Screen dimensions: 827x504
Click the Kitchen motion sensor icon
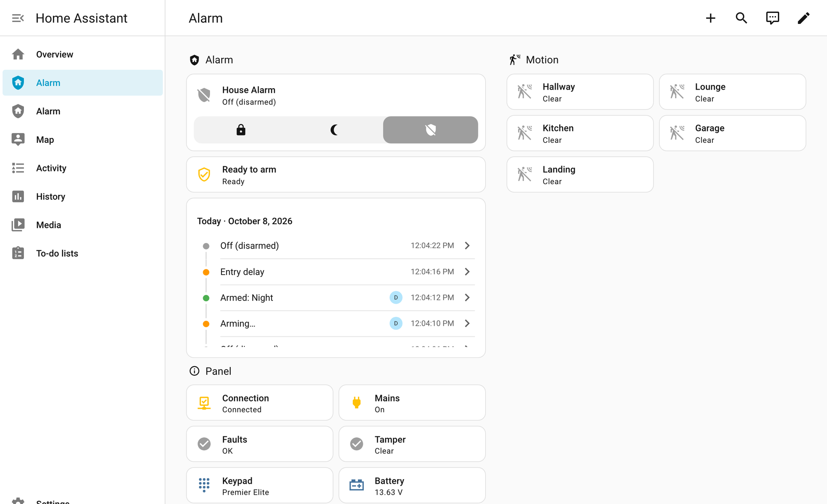coord(524,133)
